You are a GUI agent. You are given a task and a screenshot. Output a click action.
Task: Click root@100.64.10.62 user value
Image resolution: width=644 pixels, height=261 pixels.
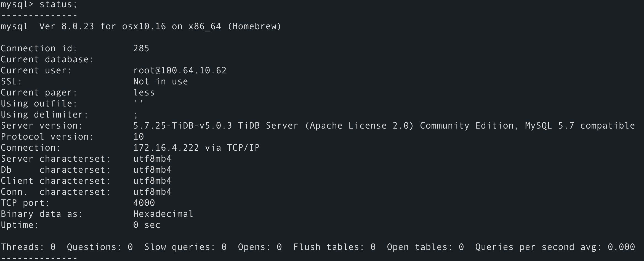click(180, 71)
